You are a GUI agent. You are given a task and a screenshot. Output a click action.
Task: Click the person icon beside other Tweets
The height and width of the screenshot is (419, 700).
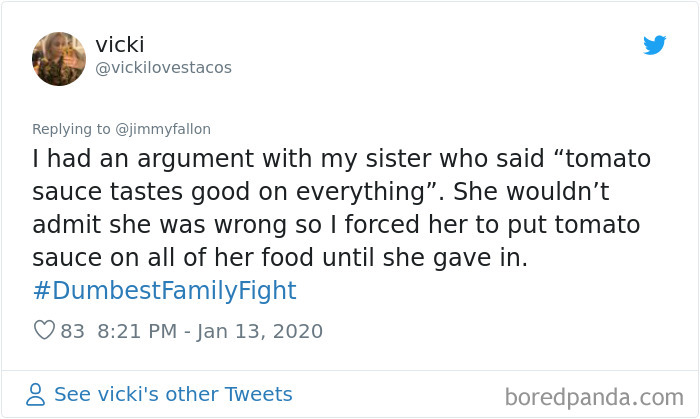pyautogui.click(x=35, y=395)
